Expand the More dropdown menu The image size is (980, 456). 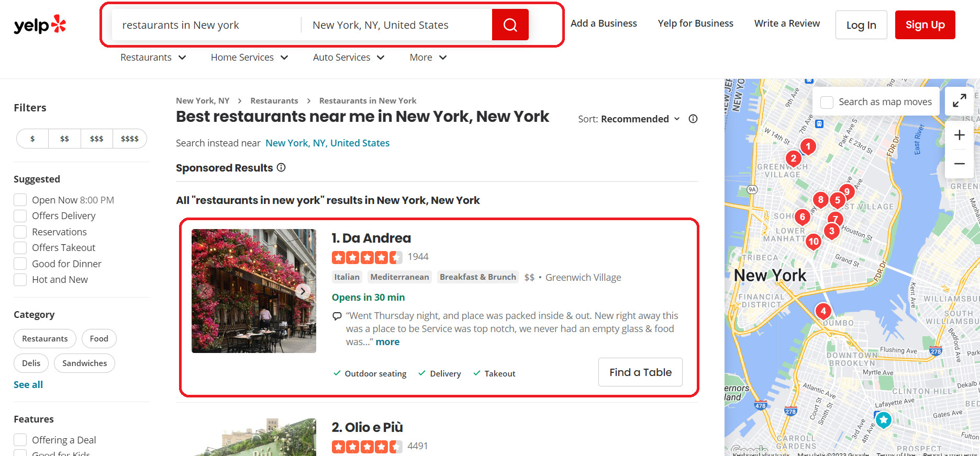pyautogui.click(x=428, y=58)
